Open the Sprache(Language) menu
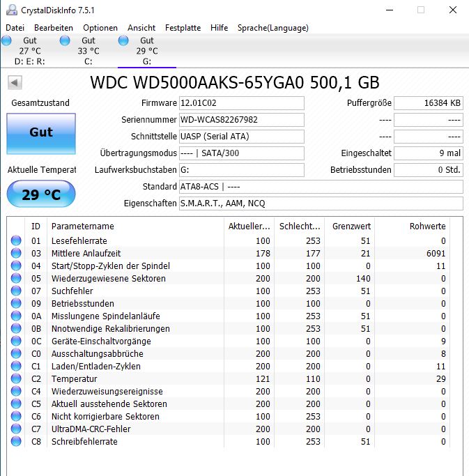This screenshot has width=469, height=476. pyautogui.click(x=273, y=28)
